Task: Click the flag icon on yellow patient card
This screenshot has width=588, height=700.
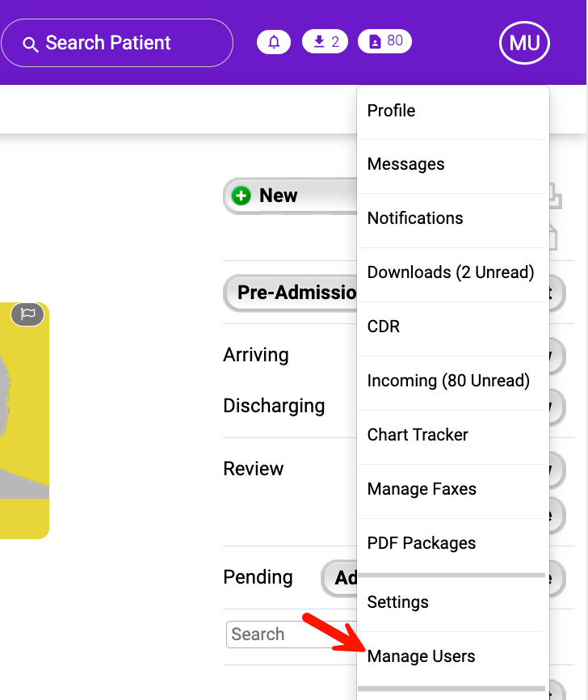Action: [x=27, y=314]
